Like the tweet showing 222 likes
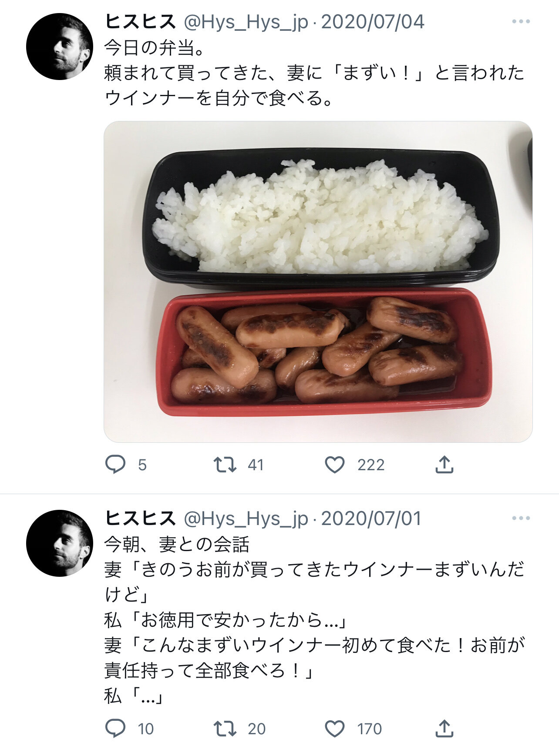Screen dimensions: 559x756 (x=335, y=465)
